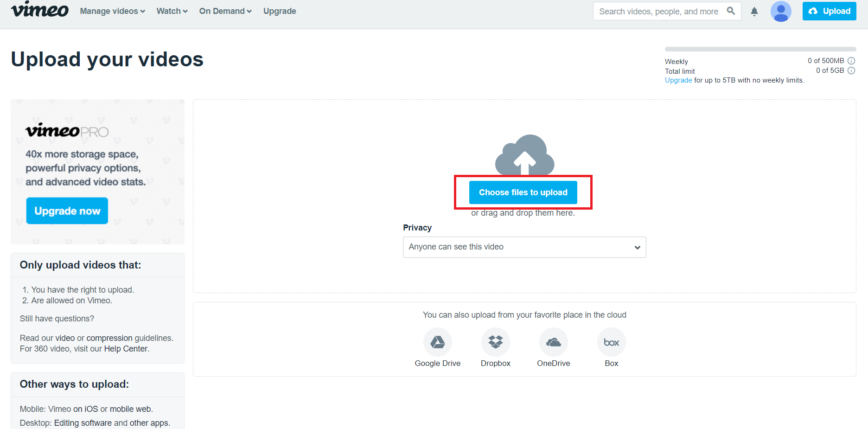
Task: Expand the Watch menu
Action: (x=172, y=11)
